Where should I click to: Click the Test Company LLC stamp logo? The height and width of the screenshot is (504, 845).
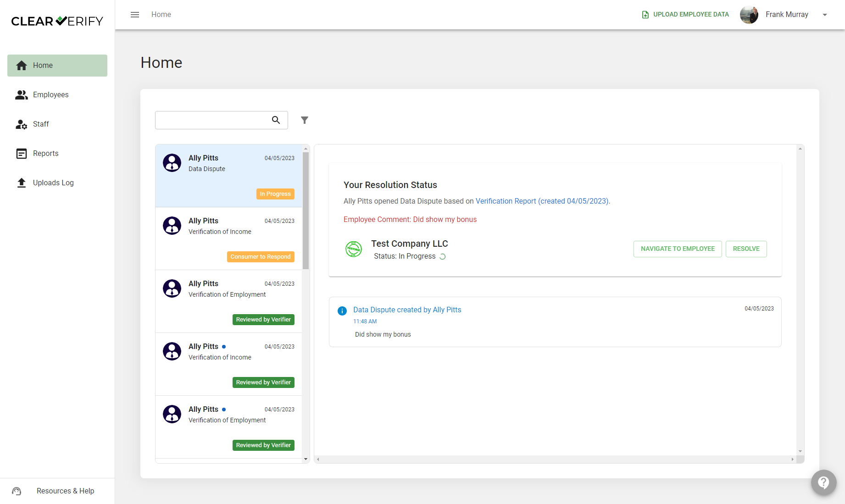pos(354,249)
